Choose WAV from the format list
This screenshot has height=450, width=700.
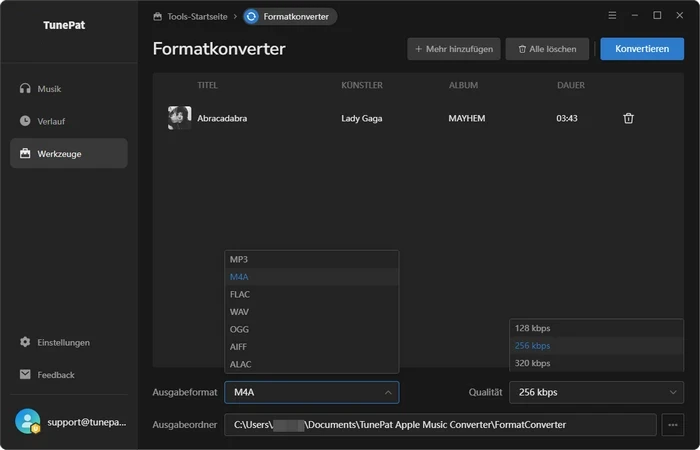click(312, 312)
